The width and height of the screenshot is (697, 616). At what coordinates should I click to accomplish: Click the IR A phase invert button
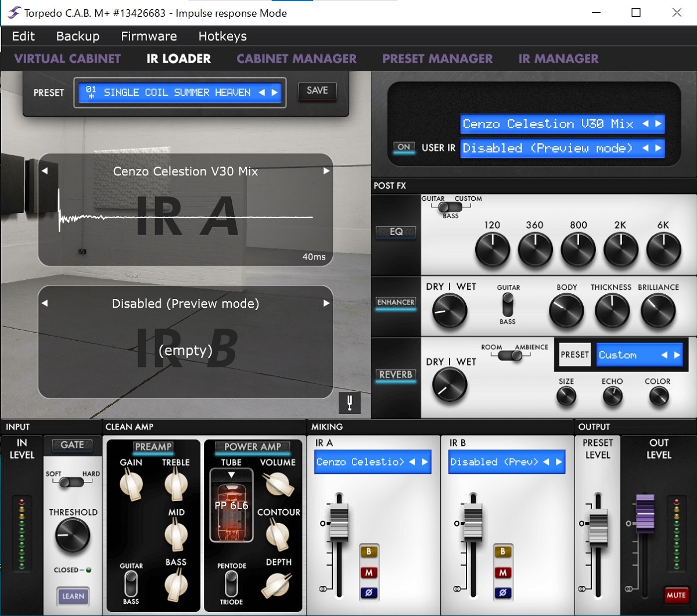pos(369,593)
